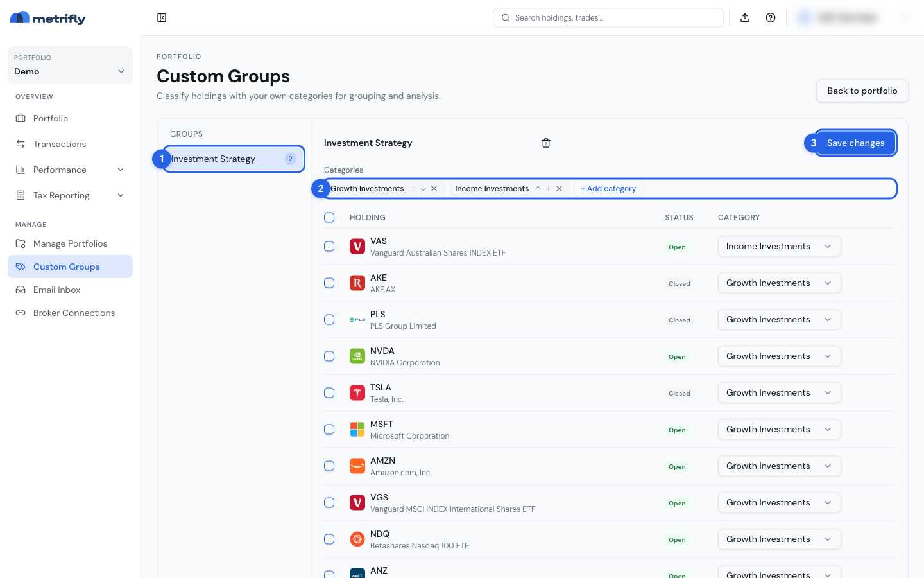924x578 pixels.
Task: Remove Growth Investments category X
Action: [x=434, y=189]
